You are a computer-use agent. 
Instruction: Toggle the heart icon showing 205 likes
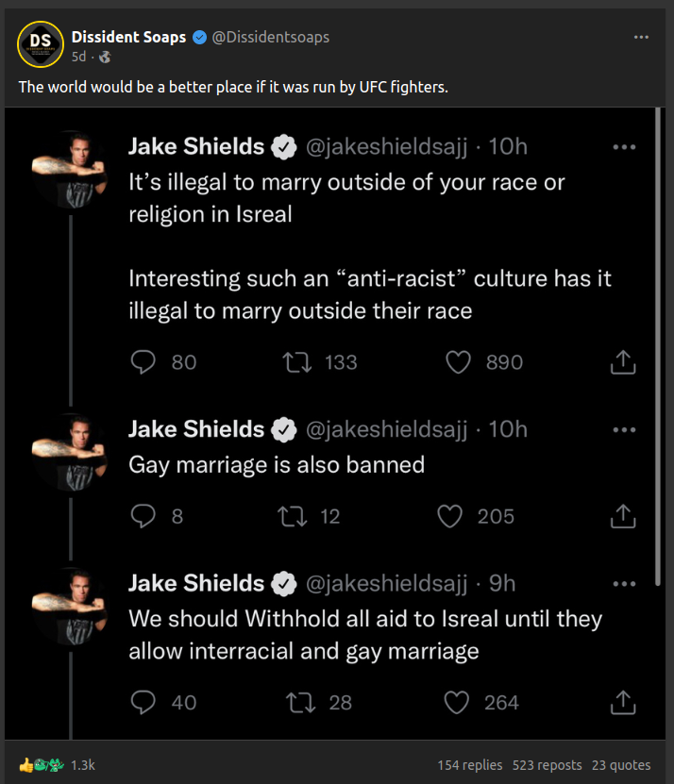click(450, 516)
